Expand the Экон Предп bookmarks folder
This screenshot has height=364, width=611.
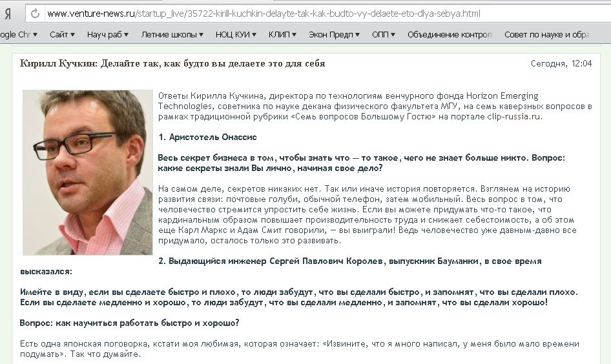(334, 35)
